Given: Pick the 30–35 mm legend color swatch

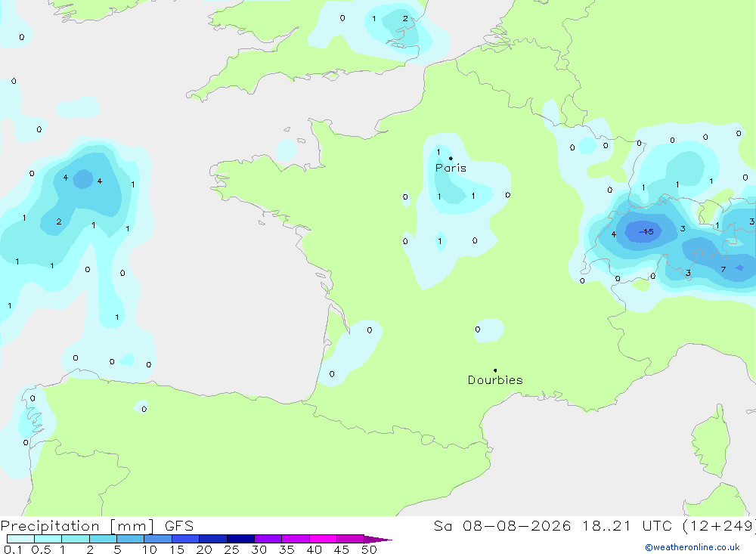Looking at the screenshot, I should pyautogui.click(x=268, y=539).
